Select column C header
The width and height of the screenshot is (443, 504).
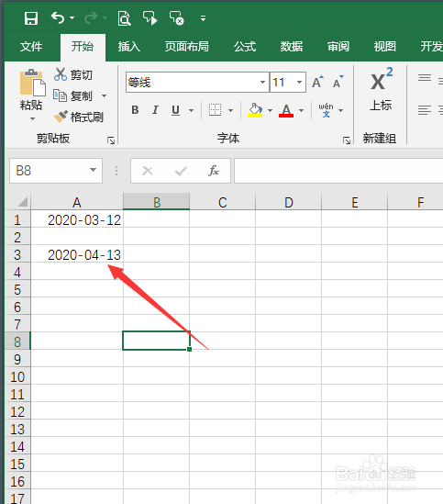(223, 203)
